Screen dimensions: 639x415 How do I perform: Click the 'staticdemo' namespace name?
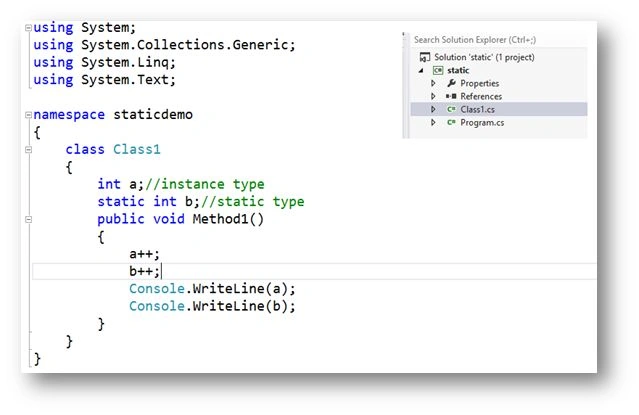click(153, 115)
